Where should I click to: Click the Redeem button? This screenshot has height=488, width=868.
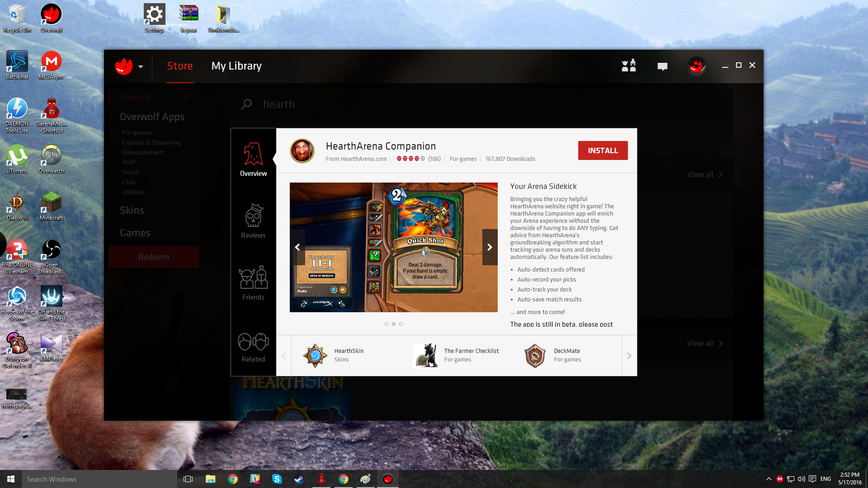tap(154, 257)
